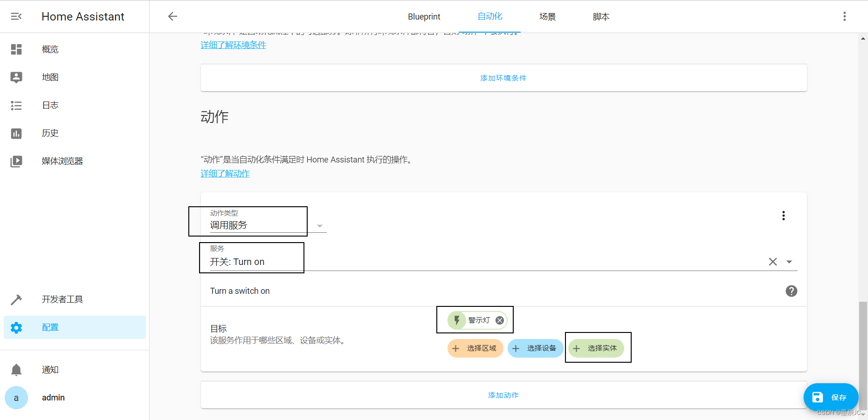Remove the 警示灯 entity chip
Viewport: 868px width, 420px height.
500,320
